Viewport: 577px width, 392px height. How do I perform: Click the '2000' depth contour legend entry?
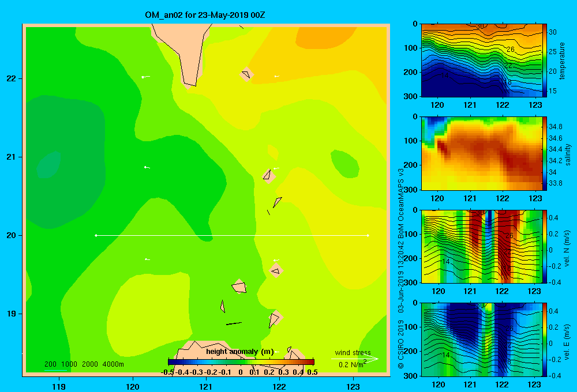pyautogui.click(x=90, y=364)
